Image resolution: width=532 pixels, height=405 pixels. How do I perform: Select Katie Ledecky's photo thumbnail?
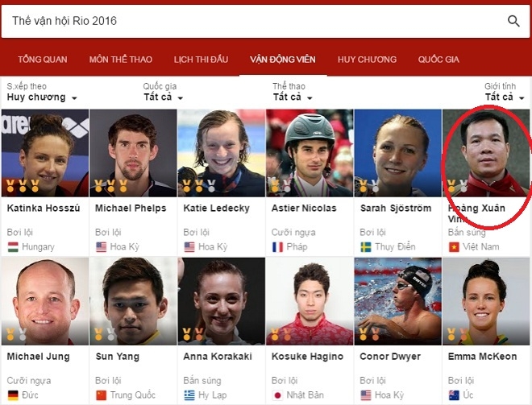coord(221,153)
